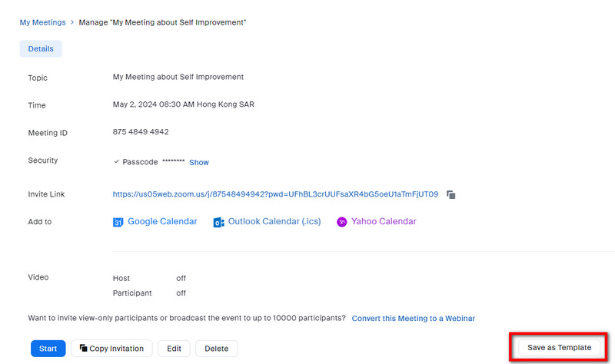This screenshot has width=615, height=364.
Task: Click the Yahoo Calendar icon
Action: click(x=341, y=222)
